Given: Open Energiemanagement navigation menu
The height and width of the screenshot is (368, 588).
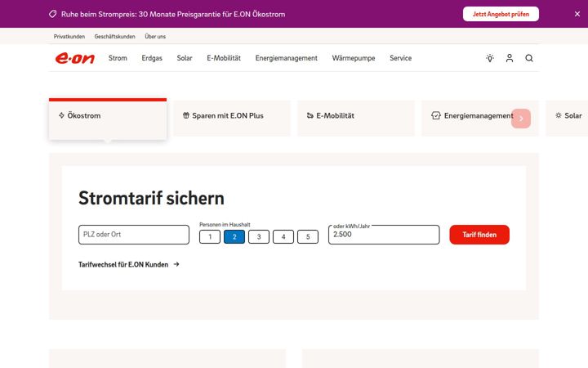Looking at the screenshot, I should [x=287, y=58].
